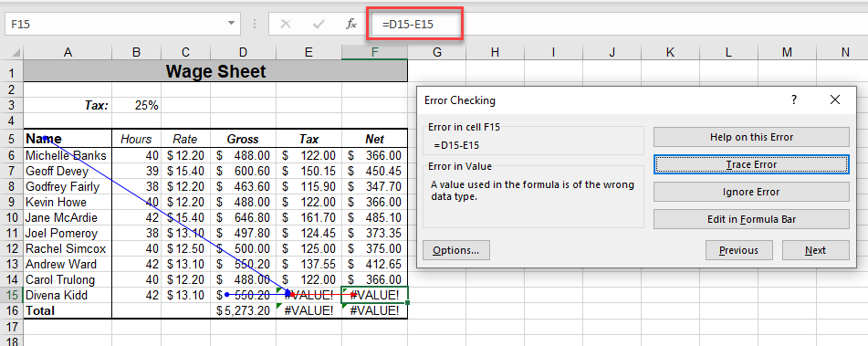
Task: Click the Insert Function fx icon
Action: (351, 25)
